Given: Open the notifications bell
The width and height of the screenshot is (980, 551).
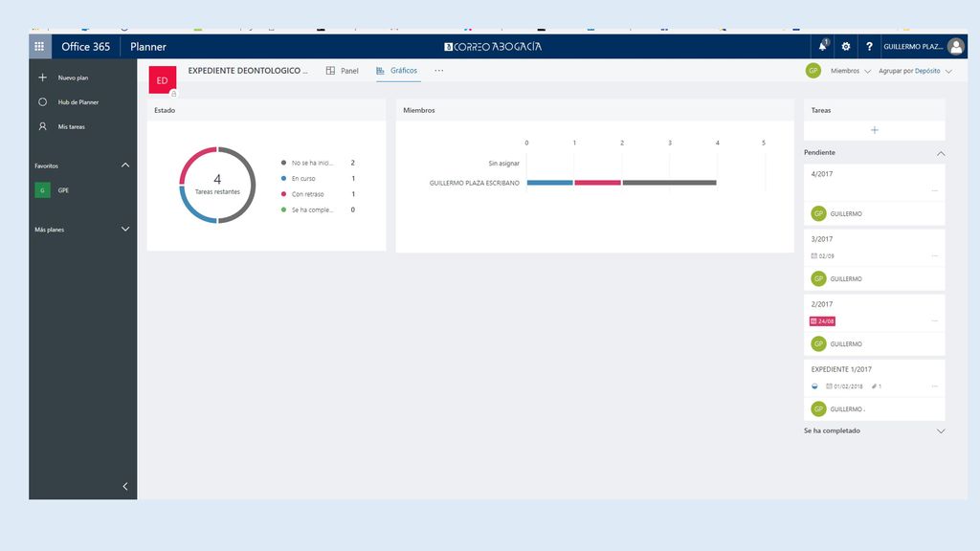Looking at the screenshot, I should (x=822, y=46).
